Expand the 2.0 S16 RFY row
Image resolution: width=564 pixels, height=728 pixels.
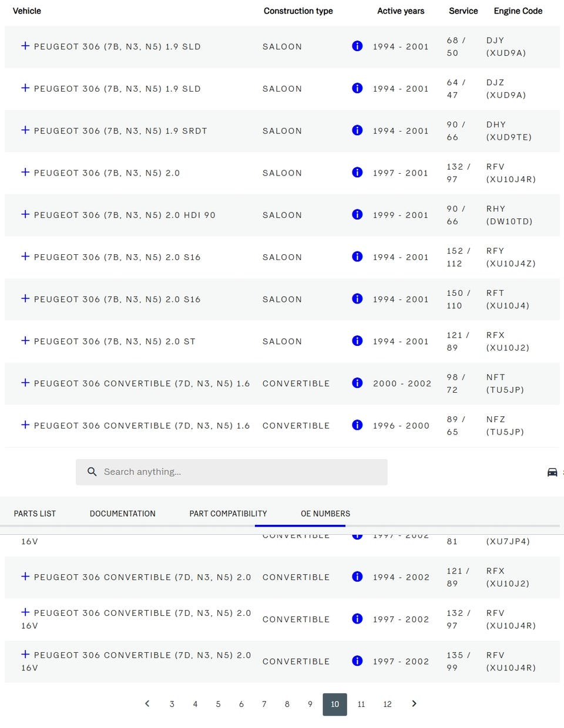click(25, 257)
